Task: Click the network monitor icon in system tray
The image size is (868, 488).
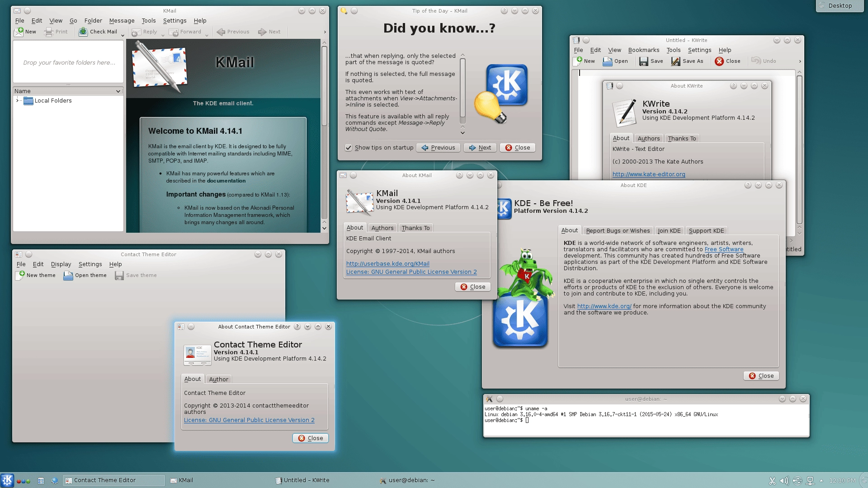Action: [x=810, y=481]
